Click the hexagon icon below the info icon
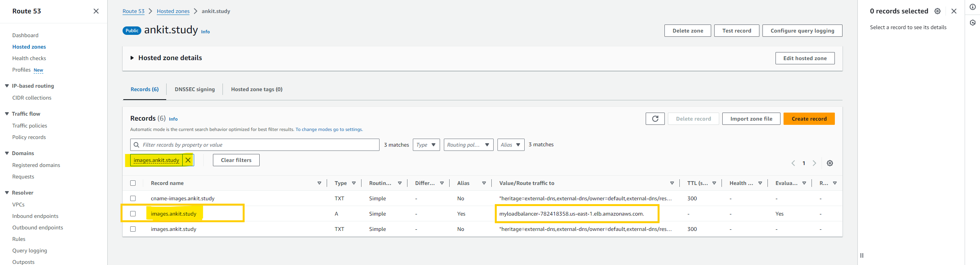980x265 pixels. coord(973,23)
